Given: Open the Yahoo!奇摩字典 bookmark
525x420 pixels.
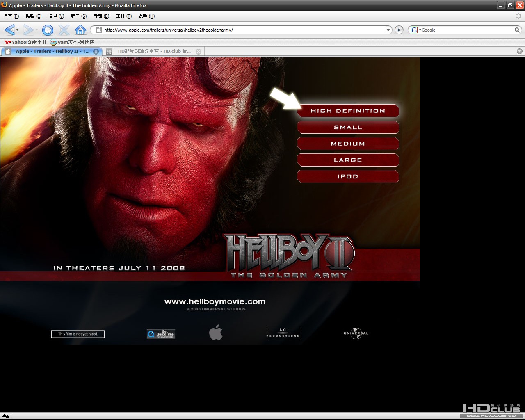Looking at the screenshot, I should click(x=25, y=42).
